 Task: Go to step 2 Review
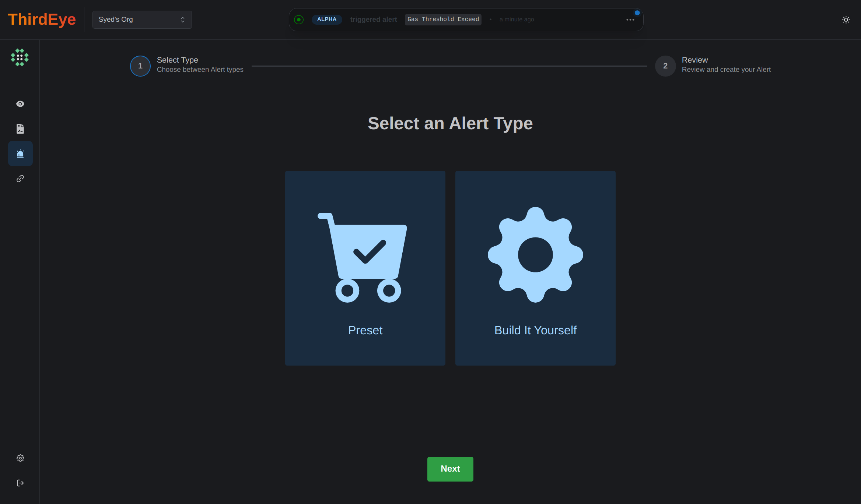coord(665,66)
